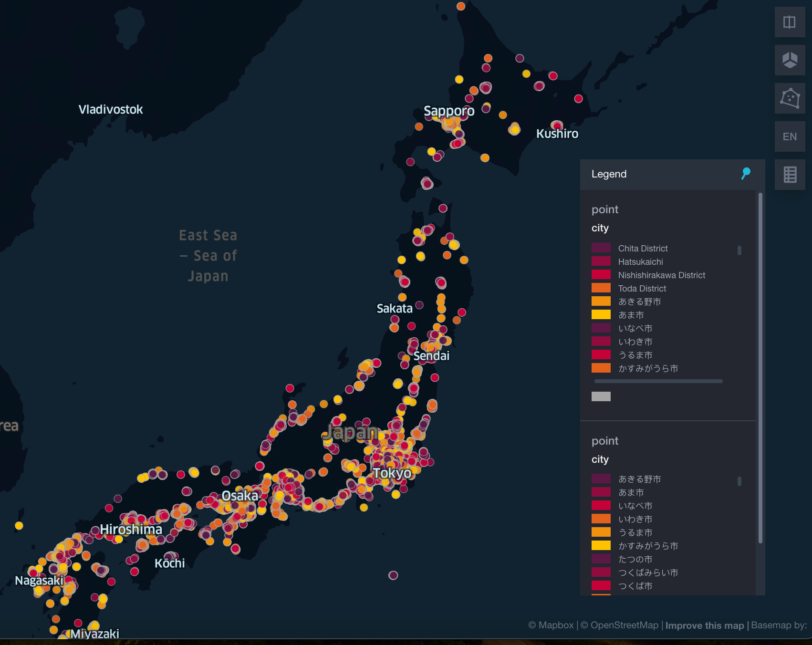
Task: Open the Mapbox attribution link
Action: tap(551, 625)
